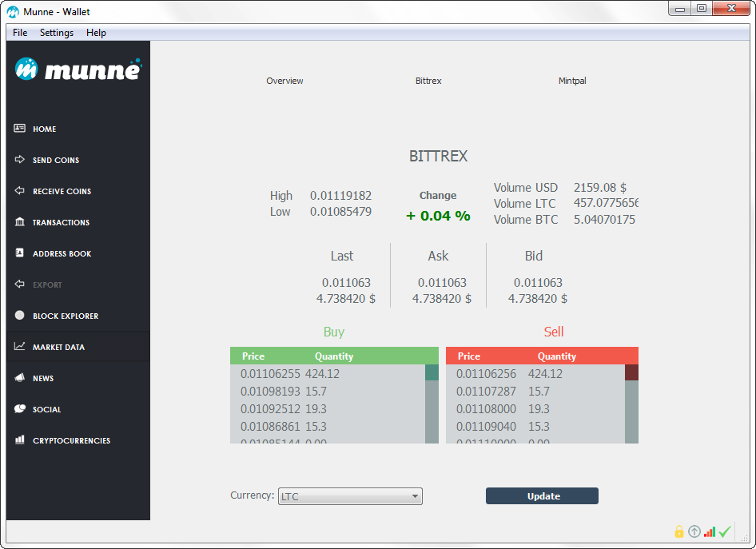Screen dimensions: 756x549
Task: Select buy price 0.01086861
Action: click(270, 427)
